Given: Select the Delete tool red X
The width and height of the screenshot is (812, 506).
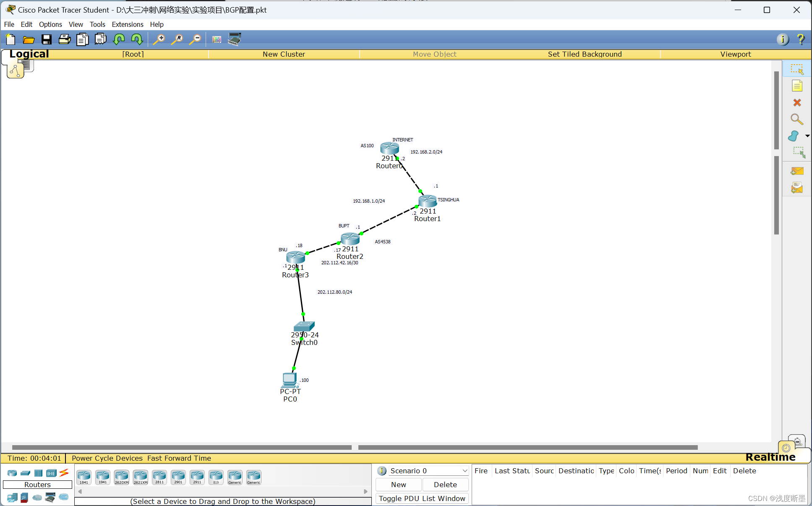Looking at the screenshot, I should click(797, 102).
